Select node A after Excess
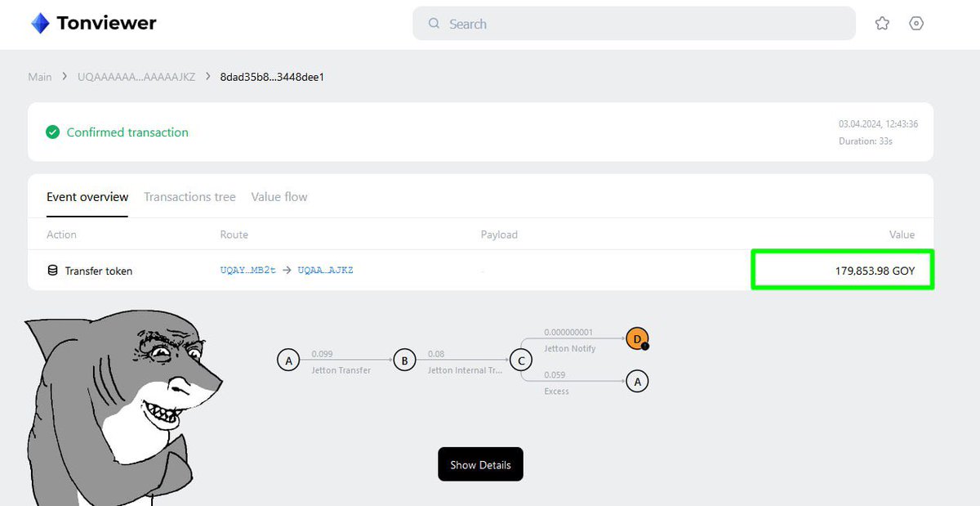The width and height of the screenshot is (980, 506). point(637,381)
